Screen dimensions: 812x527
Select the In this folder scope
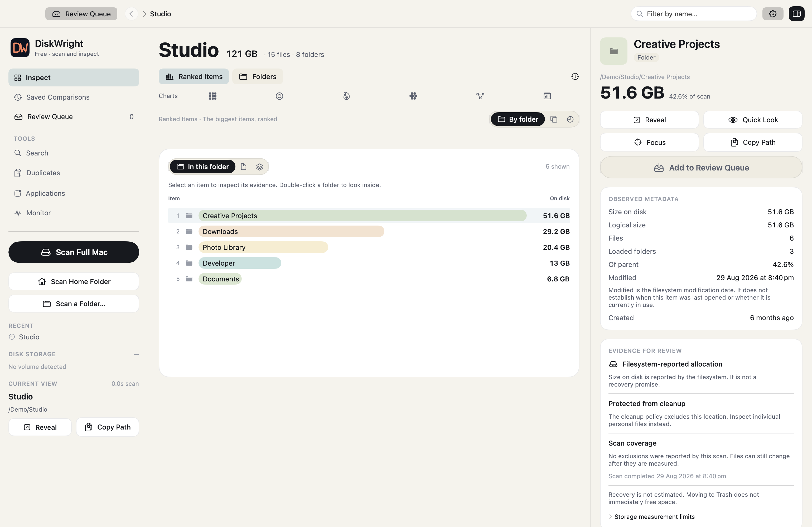point(203,167)
